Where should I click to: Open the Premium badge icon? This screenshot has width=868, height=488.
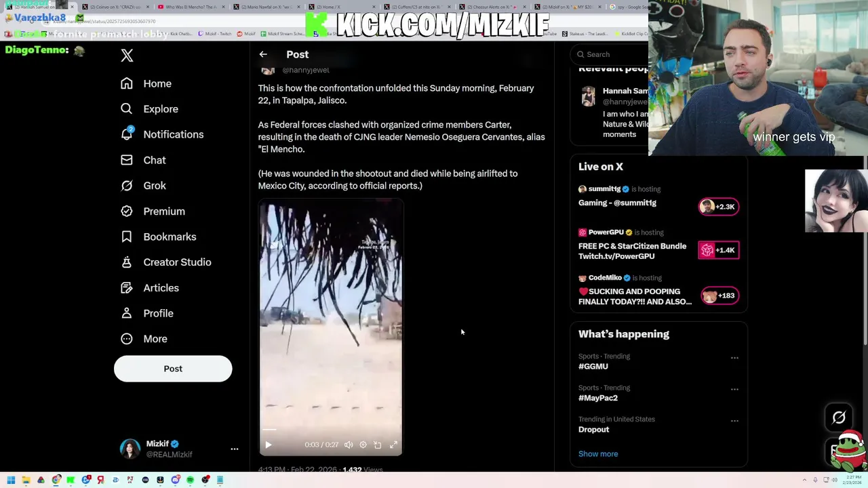127,211
